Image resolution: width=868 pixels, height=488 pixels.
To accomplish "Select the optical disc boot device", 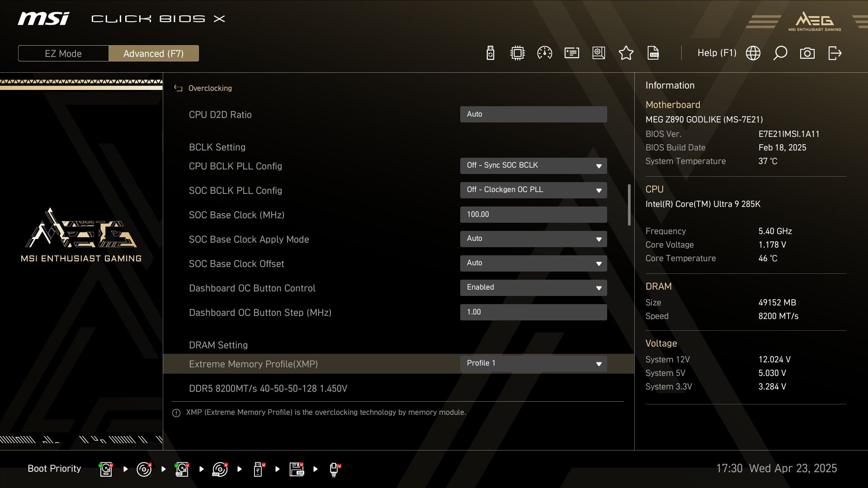I will click(x=144, y=469).
